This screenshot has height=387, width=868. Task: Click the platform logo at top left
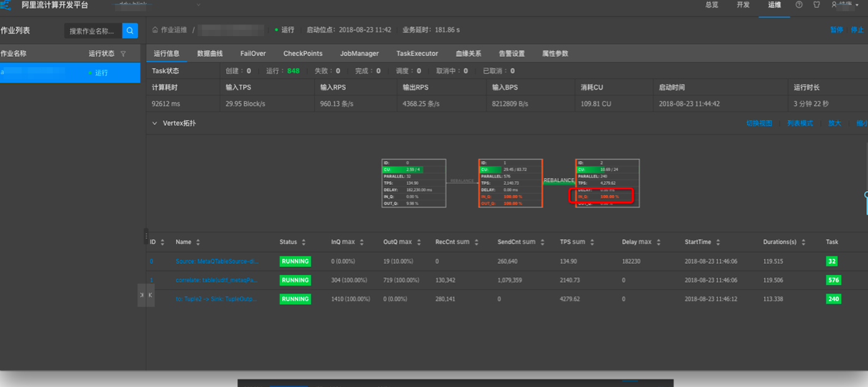pos(6,5)
